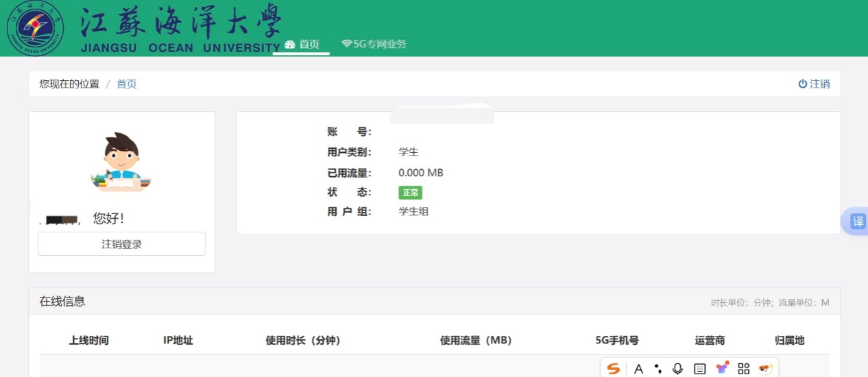The height and width of the screenshot is (377, 868).
Task: Click the Jiangsu Ocean University round logo
Action: click(x=34, y=29)
